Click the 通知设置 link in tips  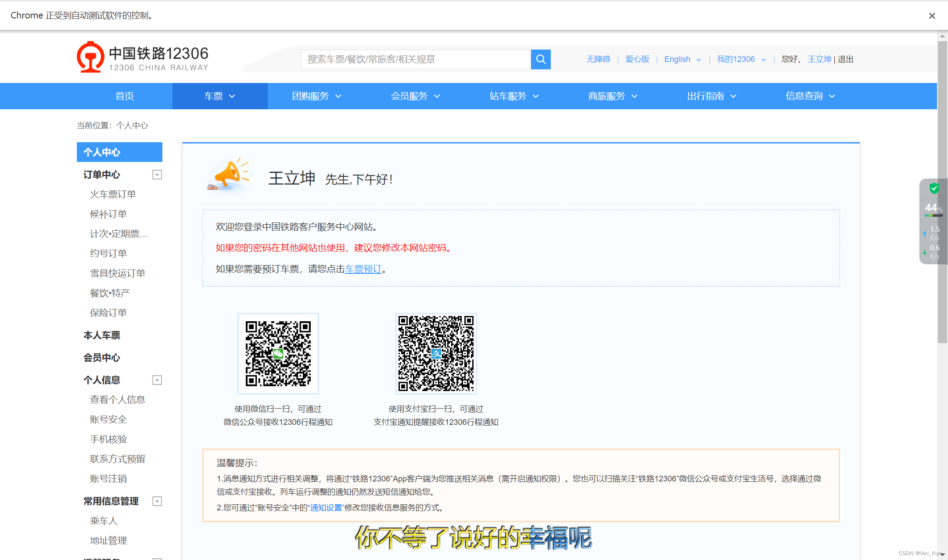326,508
